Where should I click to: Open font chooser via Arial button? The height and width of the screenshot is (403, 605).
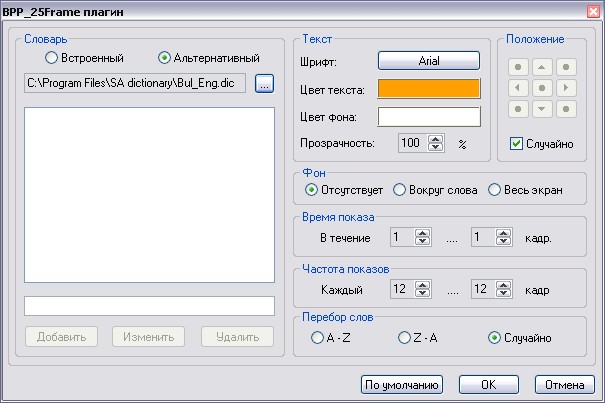pyautogui.click(x=429, y=61)
